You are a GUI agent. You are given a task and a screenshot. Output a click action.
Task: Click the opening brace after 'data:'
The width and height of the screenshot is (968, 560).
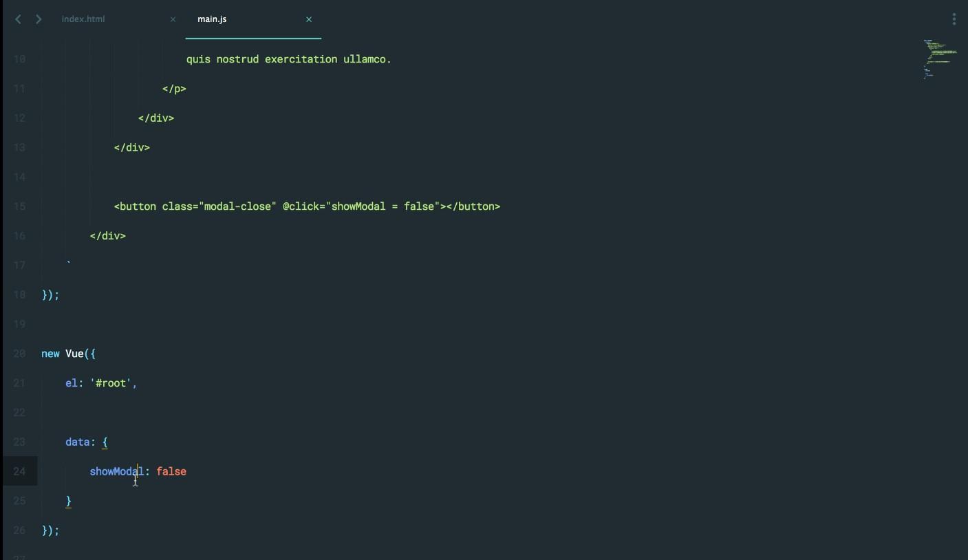[105, 442]
